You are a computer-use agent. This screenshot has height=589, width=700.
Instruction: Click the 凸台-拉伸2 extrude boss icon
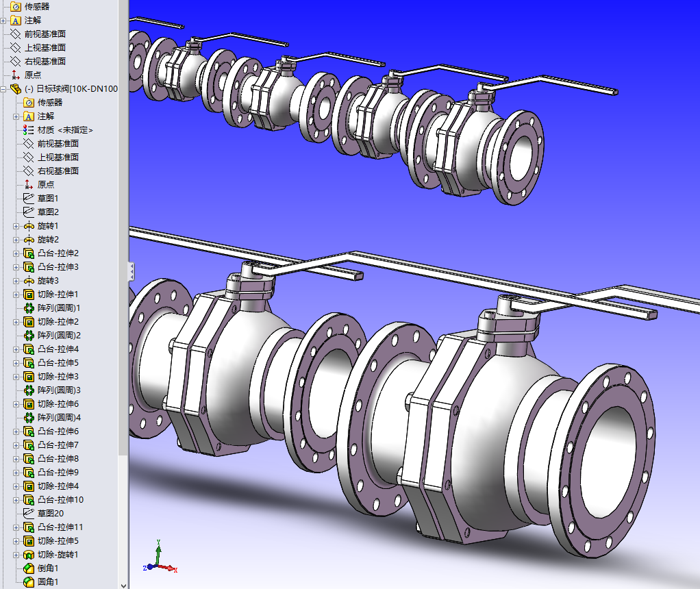[x=29, y=253]
